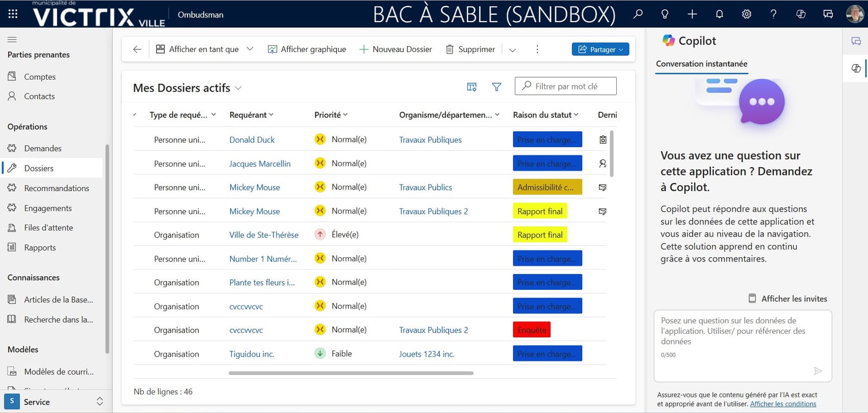Open Files d'attente in sidebar
Screen dimensions: 868x413
coord(48,228)
